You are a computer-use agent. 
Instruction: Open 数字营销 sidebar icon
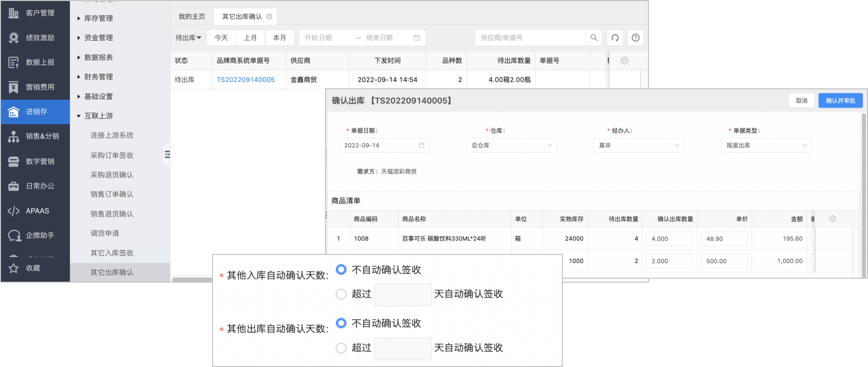pos(14,161)
